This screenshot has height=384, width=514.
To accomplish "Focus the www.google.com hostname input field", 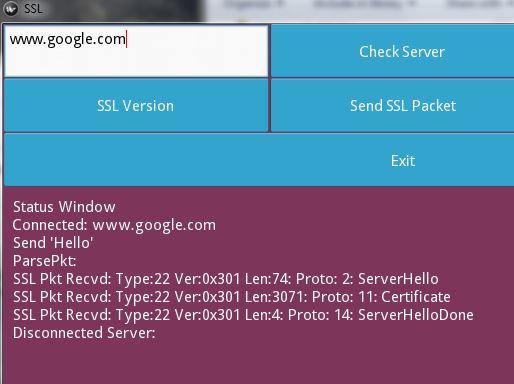I will click(136, 51).
